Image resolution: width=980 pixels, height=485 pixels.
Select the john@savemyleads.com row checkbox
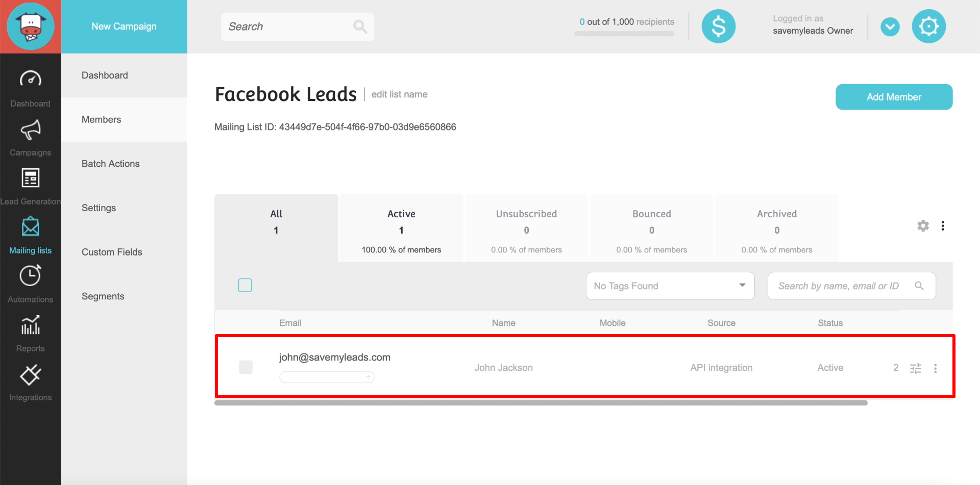pyautogui.click(x=246, y=367)
